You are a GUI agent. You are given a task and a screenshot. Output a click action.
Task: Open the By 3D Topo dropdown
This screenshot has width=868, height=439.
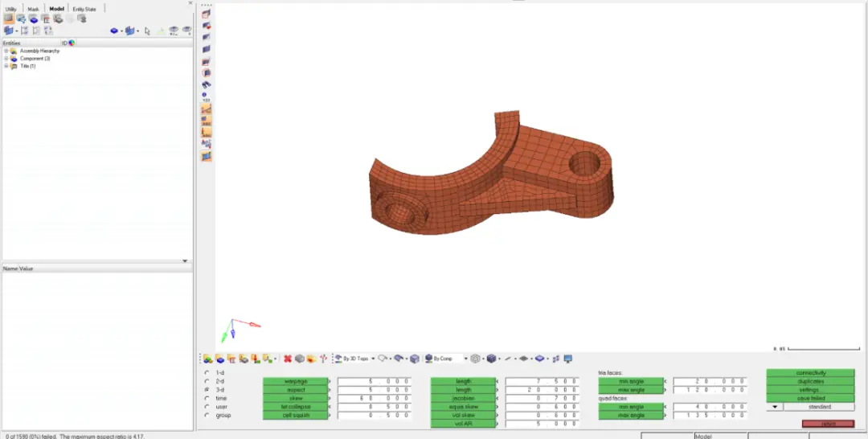pyautogui.click(x=373, y=359)
